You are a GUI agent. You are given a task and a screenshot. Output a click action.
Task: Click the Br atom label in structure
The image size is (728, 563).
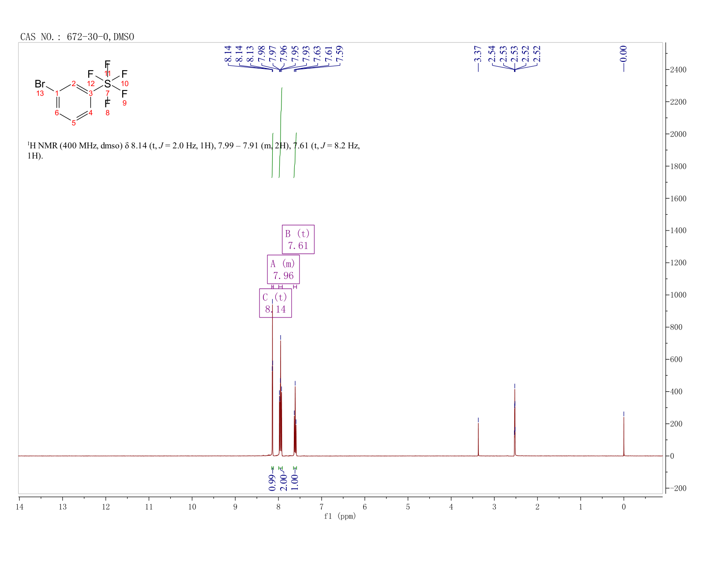(x=40, y=84)
